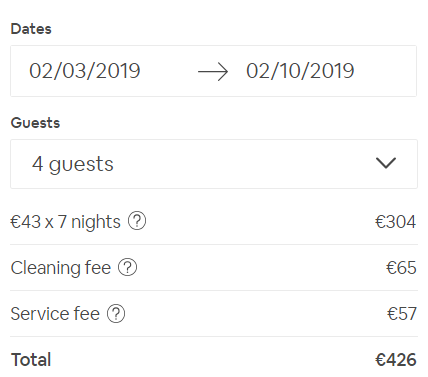Select checkout date 02/10/2019 field

click(x=300, y=71)
